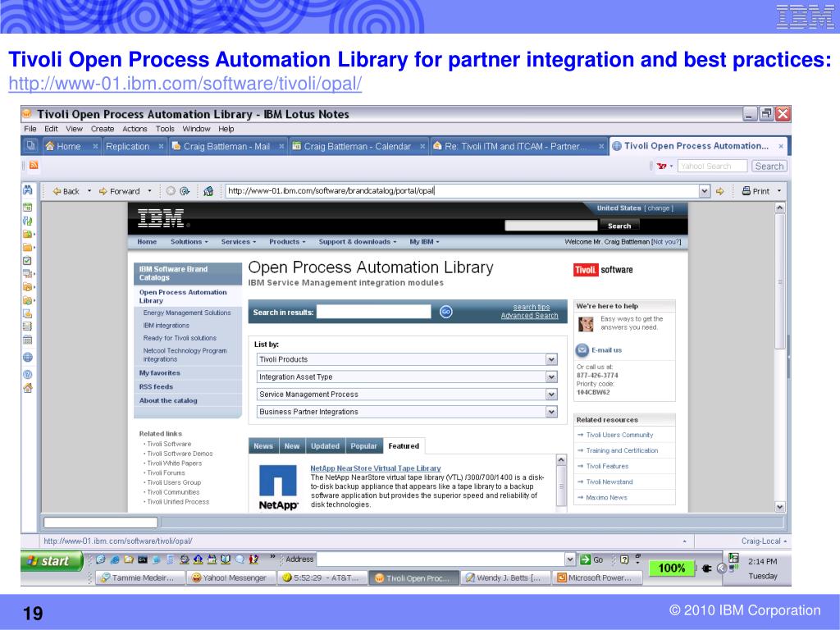The image size is (840, 630).
Task: Click the Search button next to Yahoo! Search
Action: pos(769,166)
